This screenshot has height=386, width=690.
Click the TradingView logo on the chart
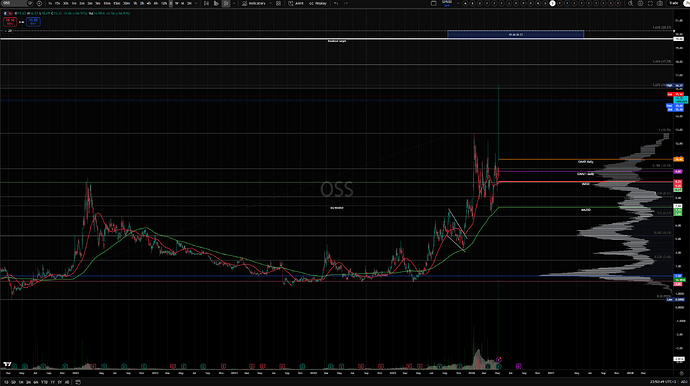pos(7,364)
